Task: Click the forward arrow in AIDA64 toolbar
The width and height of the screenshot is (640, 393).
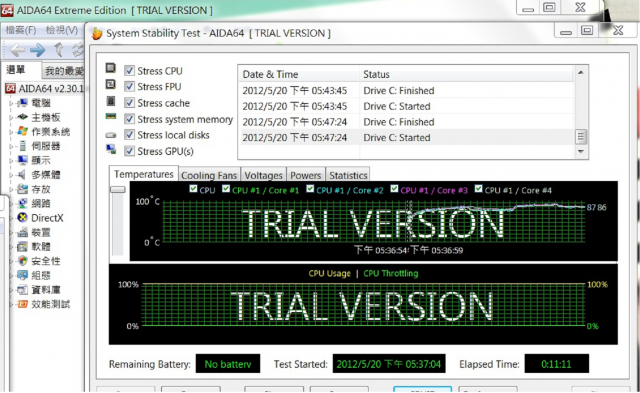Action: tap(38, 50)
